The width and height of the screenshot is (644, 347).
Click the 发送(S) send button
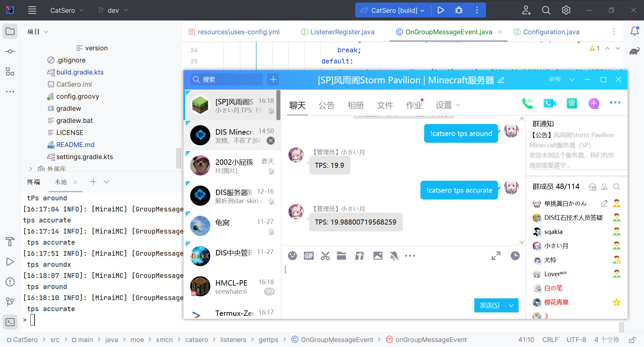coord(489,305)
